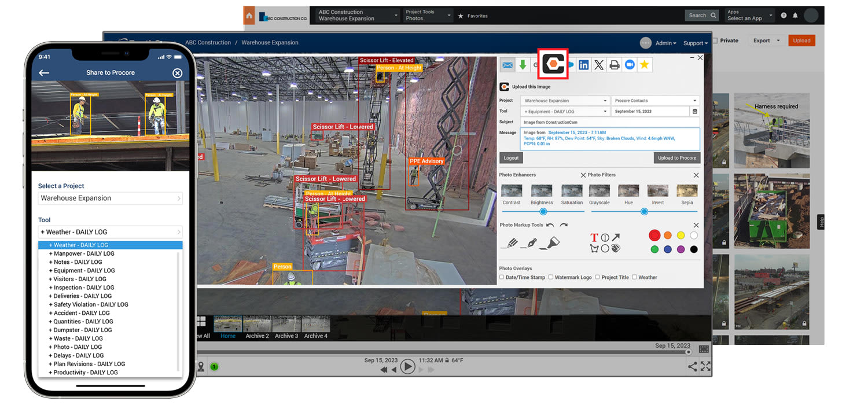The width and height of the screenshot is (868, 405).
Task: Click the home icon in Procore header
Action: [x=249, y=16]
